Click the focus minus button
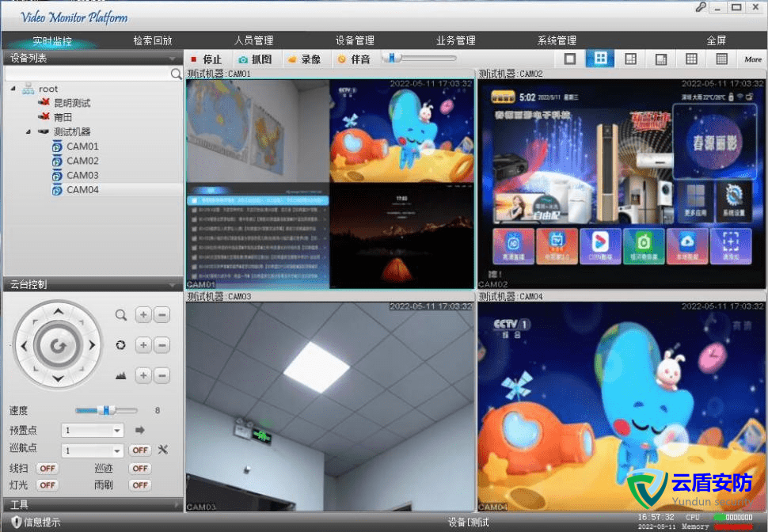768x532 pixels. point(162,345)
